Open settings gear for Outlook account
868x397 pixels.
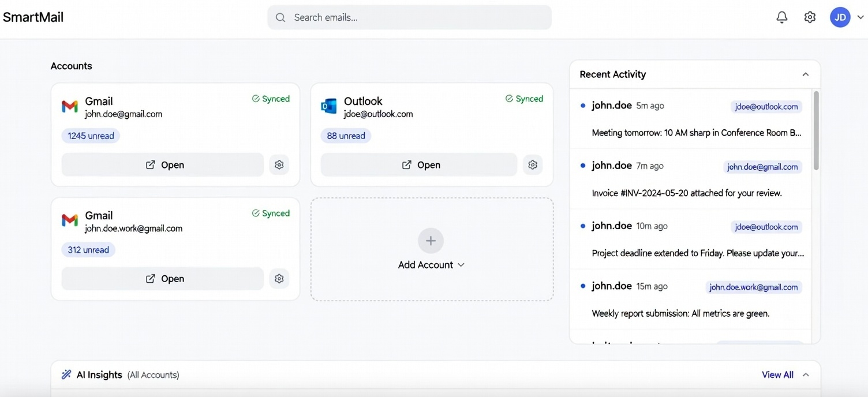tap(533, 165)
